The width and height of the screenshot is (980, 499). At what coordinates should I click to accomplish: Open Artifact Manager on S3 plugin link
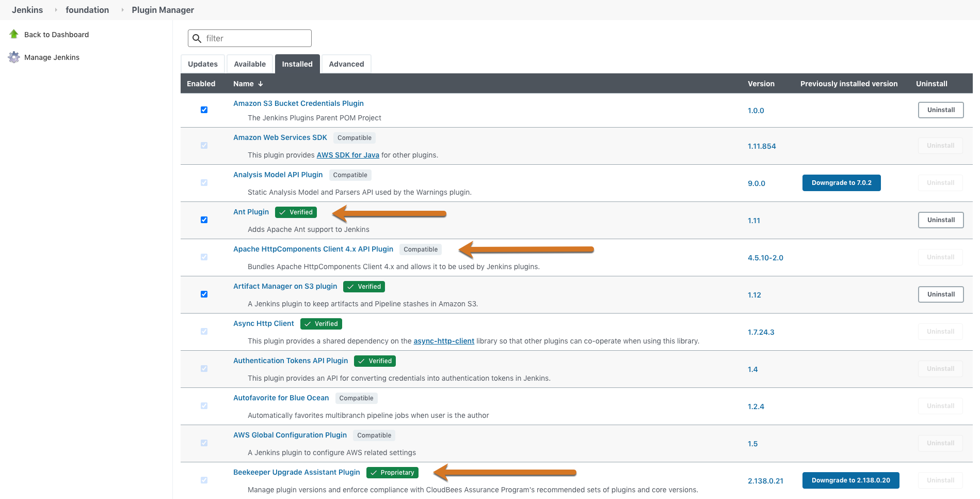(x=285, y=286)
